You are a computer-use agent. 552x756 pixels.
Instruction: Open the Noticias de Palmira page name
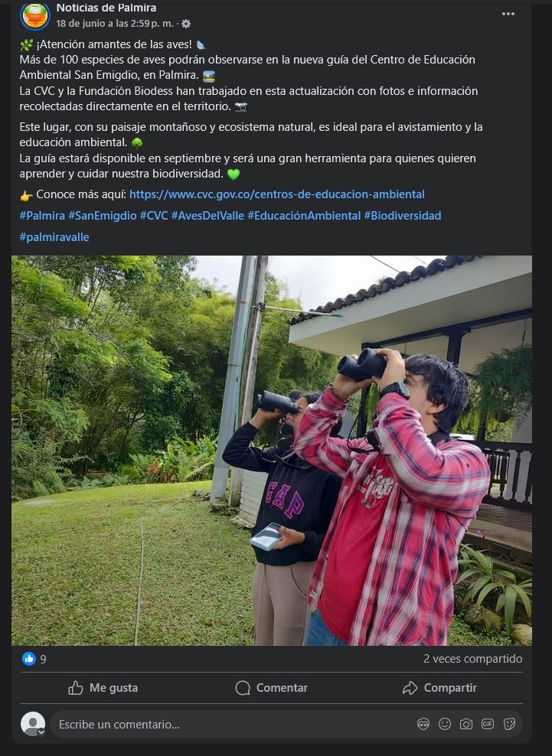[106, 8]
